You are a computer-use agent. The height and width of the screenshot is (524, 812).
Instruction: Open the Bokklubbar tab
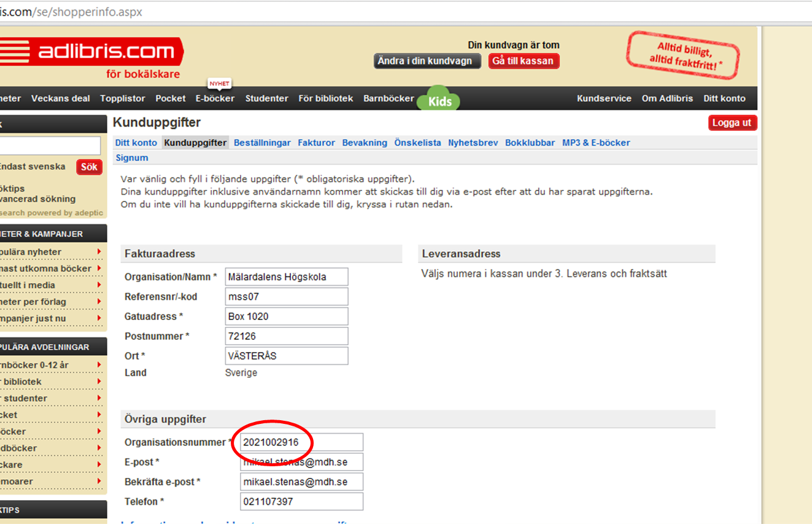pos(530,143)
